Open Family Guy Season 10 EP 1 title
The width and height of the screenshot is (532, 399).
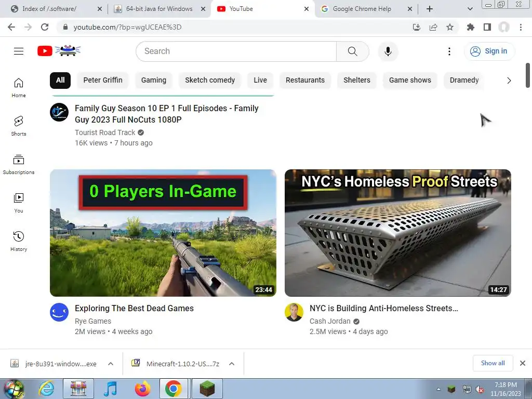167,114
